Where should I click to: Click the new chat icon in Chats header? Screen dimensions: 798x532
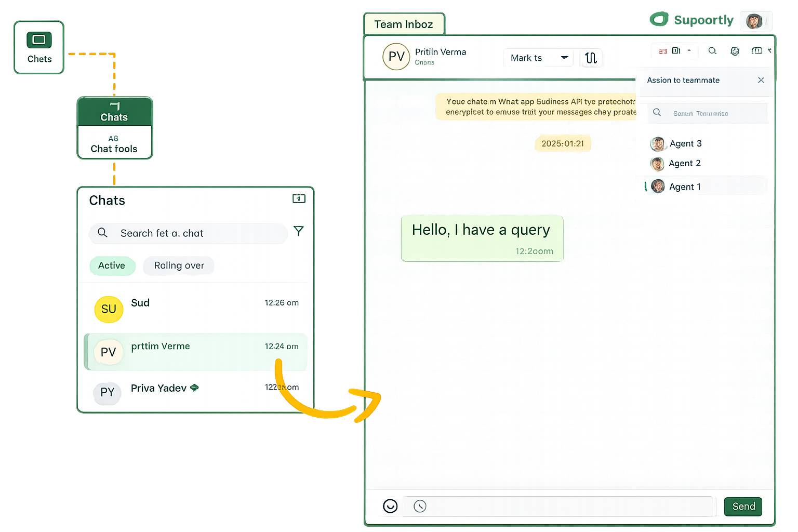[x=299, y=198]
